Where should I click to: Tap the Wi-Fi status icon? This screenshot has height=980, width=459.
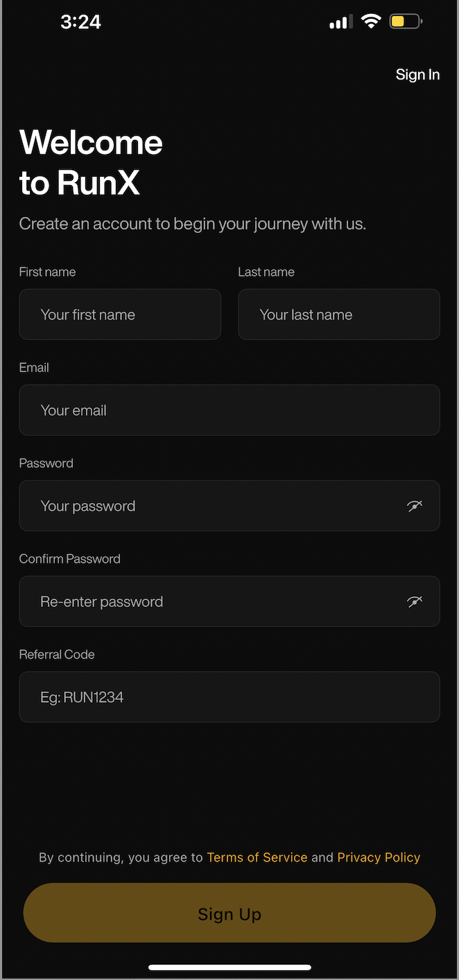tap(371, 21)
